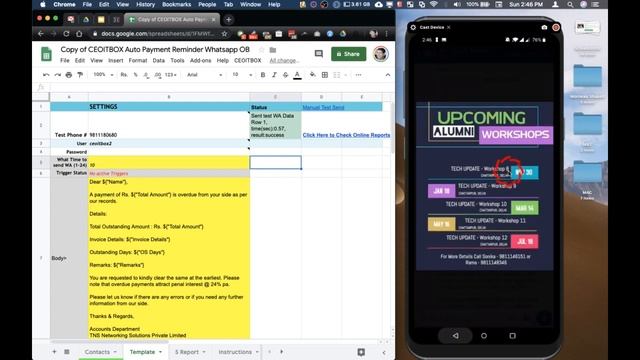Click the Redo icon in Sheets toolbar

click(58, 75)
